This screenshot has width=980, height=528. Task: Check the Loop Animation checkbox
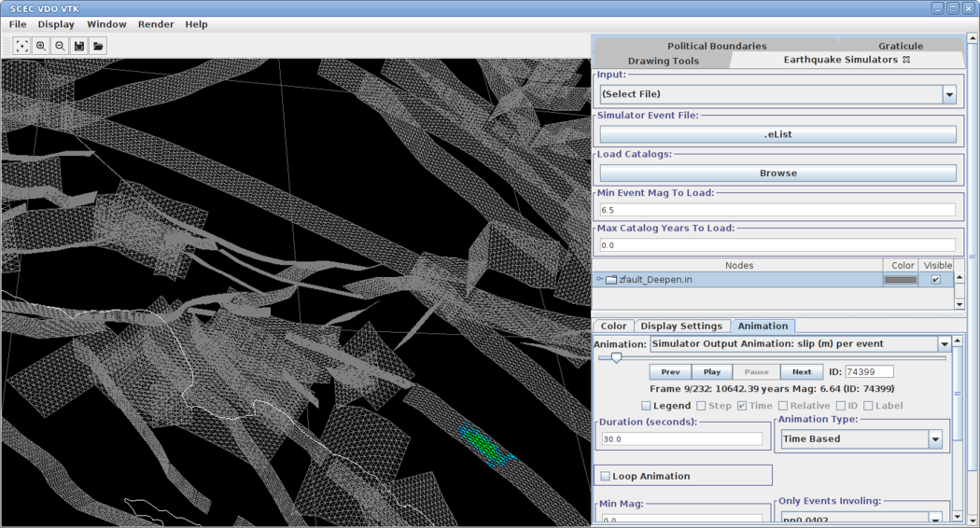coord(605,476)
